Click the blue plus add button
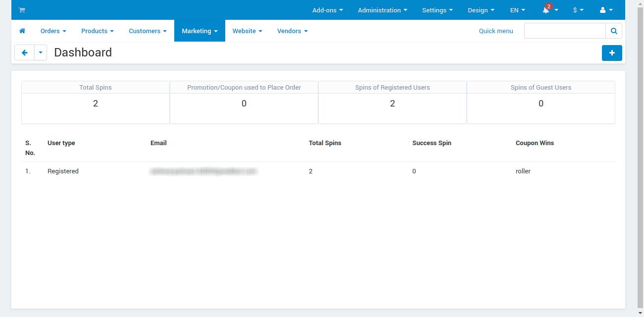Image resolution: width=644 pixels, height=317 pixels. (x=612, y=53)
